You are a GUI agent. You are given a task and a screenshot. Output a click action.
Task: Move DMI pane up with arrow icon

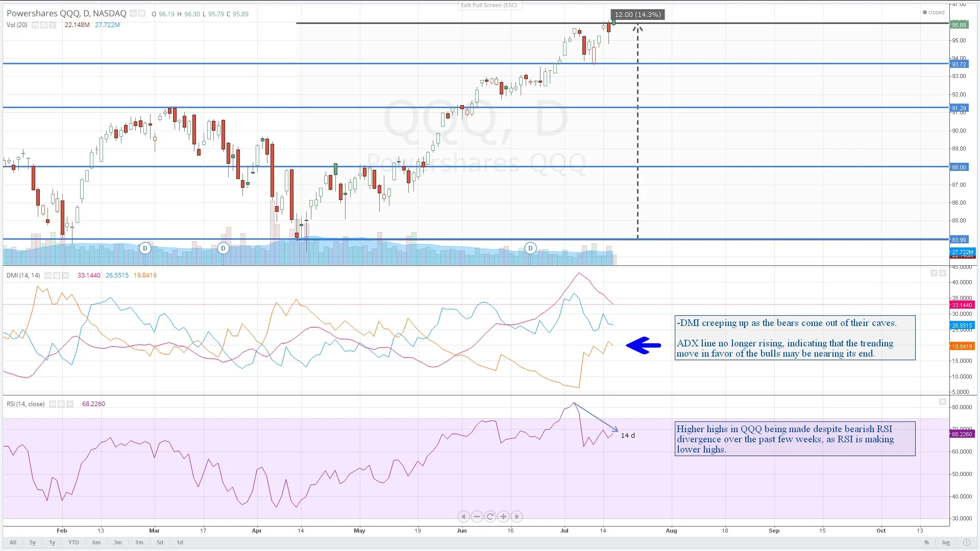(x=934, y=273)
